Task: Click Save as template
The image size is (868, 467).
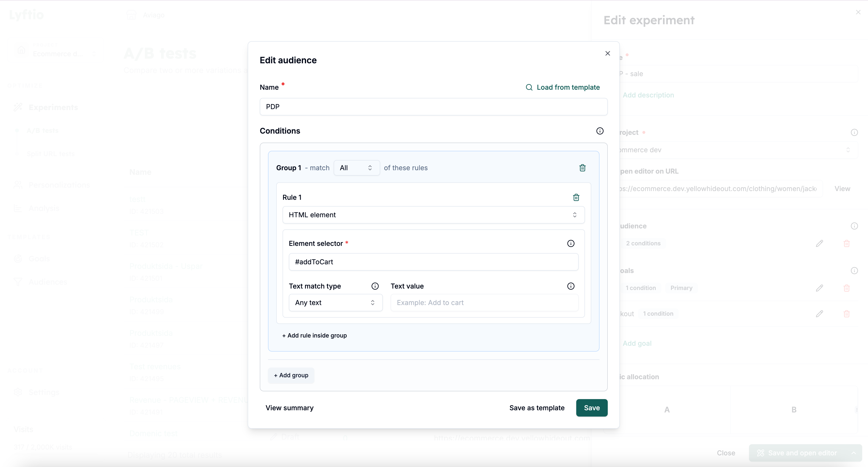Action: (537, 408)
